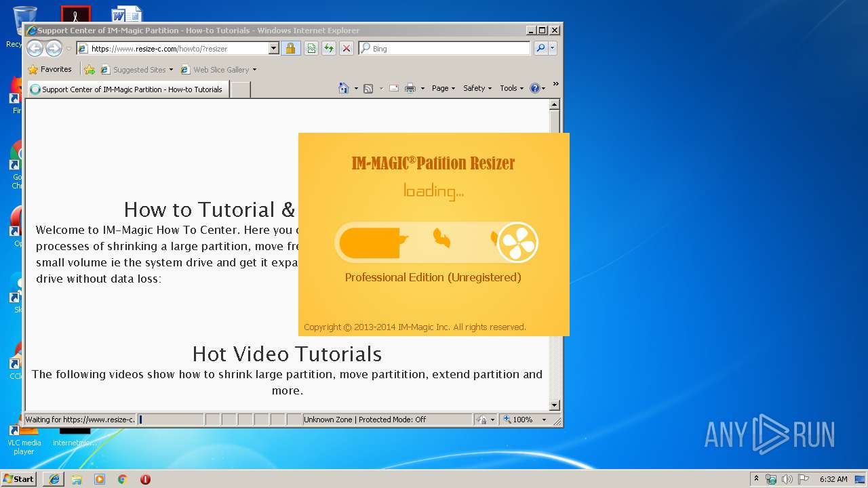Click the Unknown Zone Protected Mode status text

[x=365, y=420]
